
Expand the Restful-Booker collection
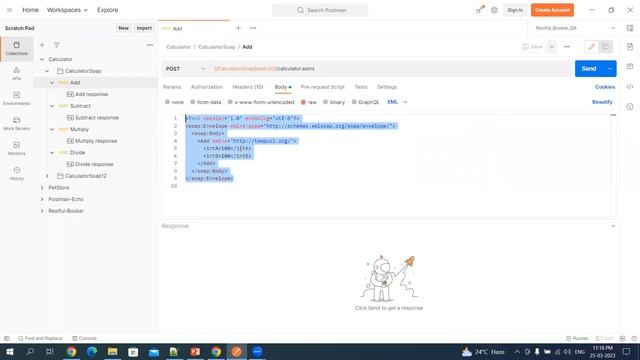tap(42, 211)
